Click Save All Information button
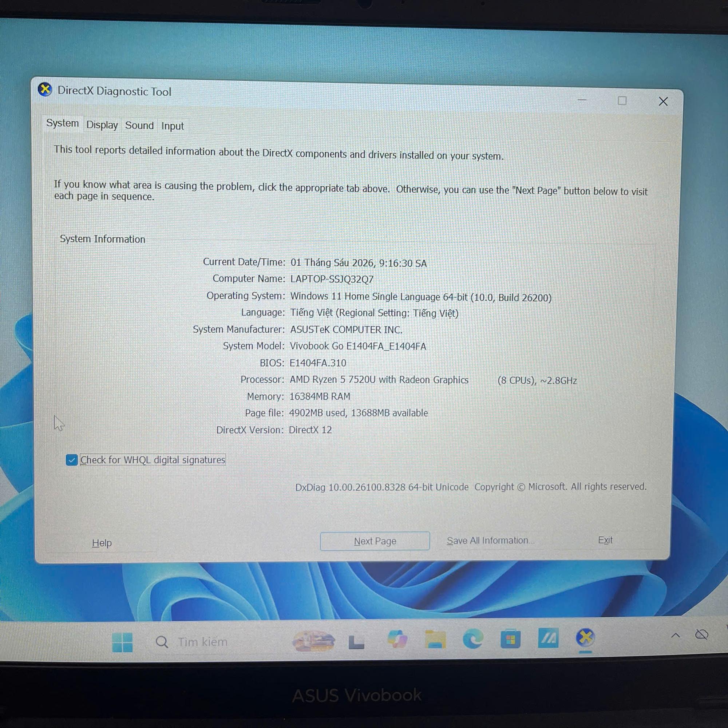728x728 pixels. 491,540
